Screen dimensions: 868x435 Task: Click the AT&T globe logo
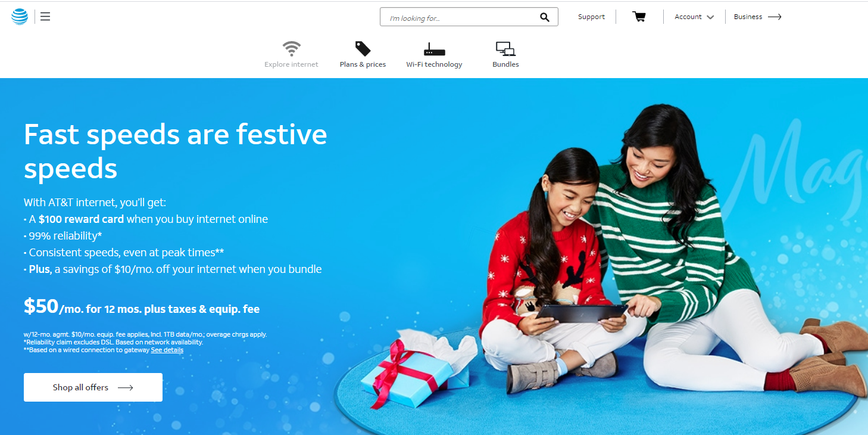pos(20,17)
